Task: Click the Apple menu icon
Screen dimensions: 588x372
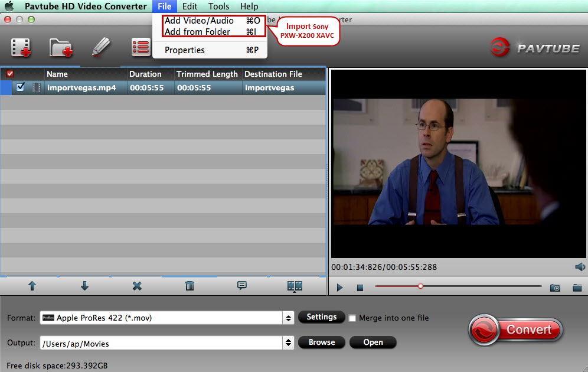Action: pyautogui.click(x=9, y=6)
